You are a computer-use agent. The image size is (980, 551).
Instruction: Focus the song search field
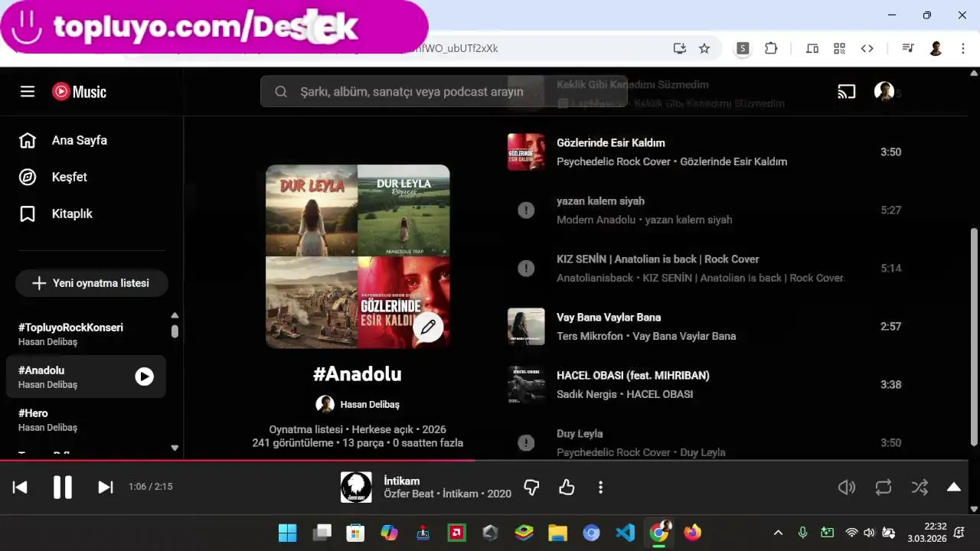click(x=444, y=92)
